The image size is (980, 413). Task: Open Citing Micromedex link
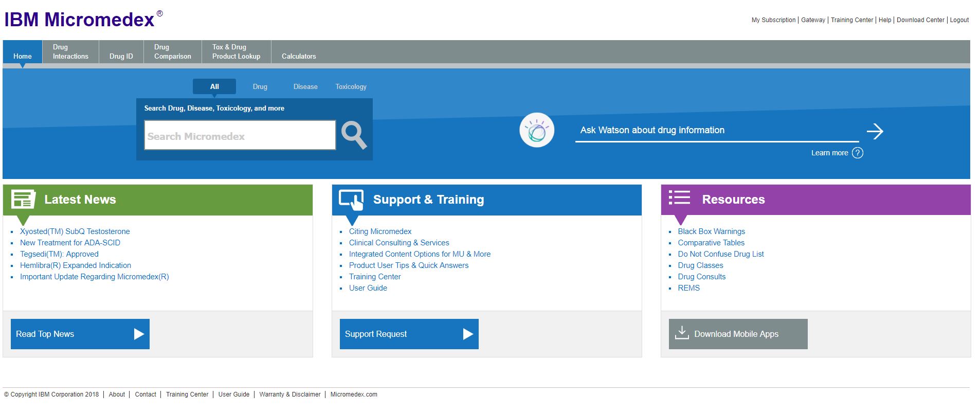click(x=380, y=231)
